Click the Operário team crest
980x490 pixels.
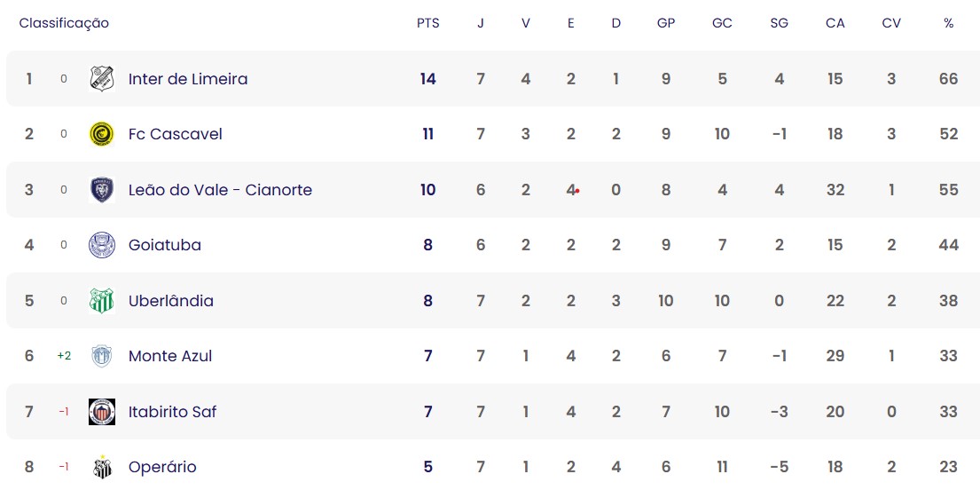tap(102, 467)
